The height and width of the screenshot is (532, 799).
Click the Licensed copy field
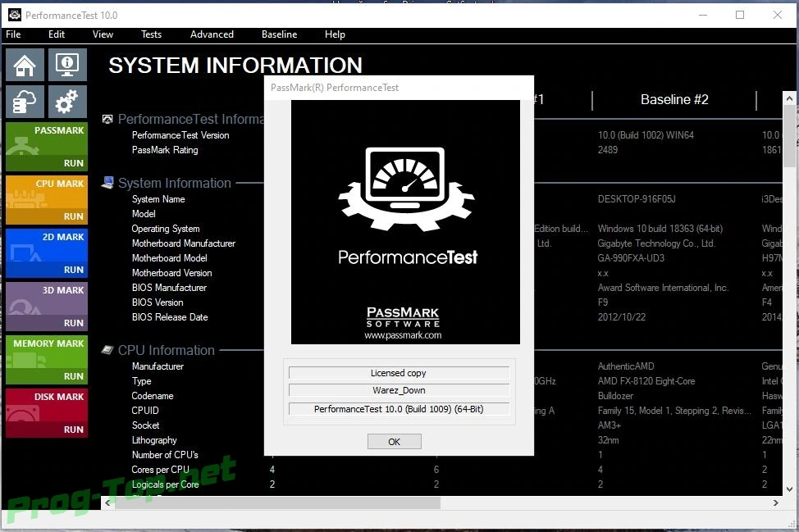pos(399,373)
